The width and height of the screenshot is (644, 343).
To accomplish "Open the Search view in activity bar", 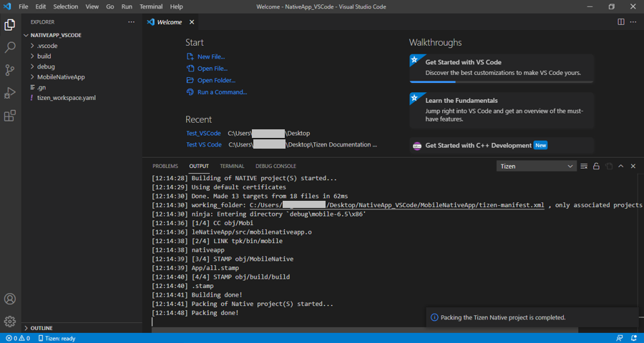I will [10, 47].
